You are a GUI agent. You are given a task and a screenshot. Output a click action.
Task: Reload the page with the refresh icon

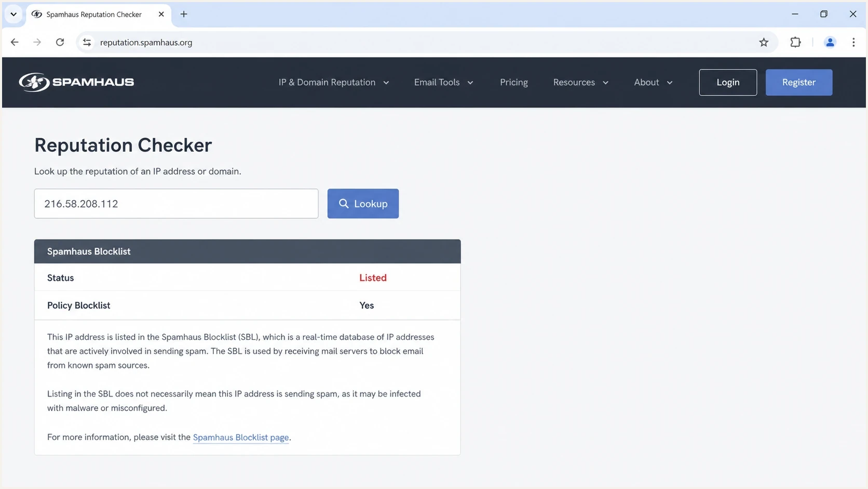pos(60,42)
